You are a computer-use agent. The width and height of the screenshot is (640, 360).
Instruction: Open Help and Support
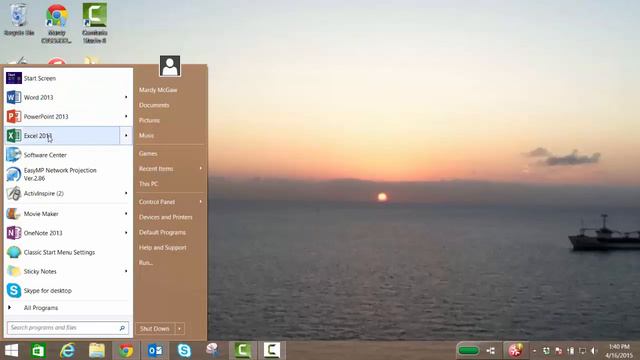point(162,247)
